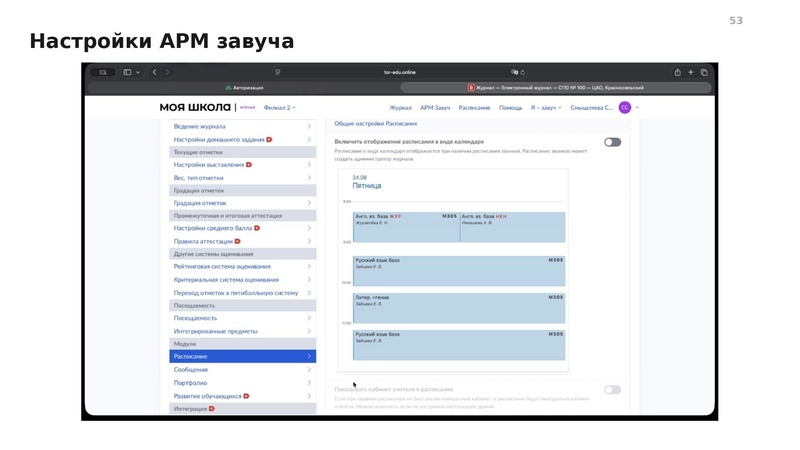Click the Общие настройки Расписания heading

(x=376, y=123)
